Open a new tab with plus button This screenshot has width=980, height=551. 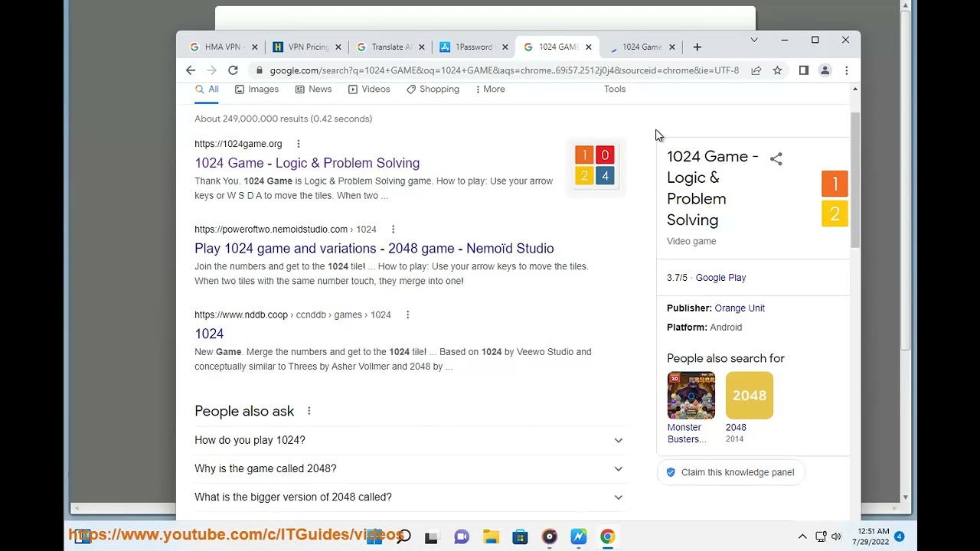[x=697, y=47]
